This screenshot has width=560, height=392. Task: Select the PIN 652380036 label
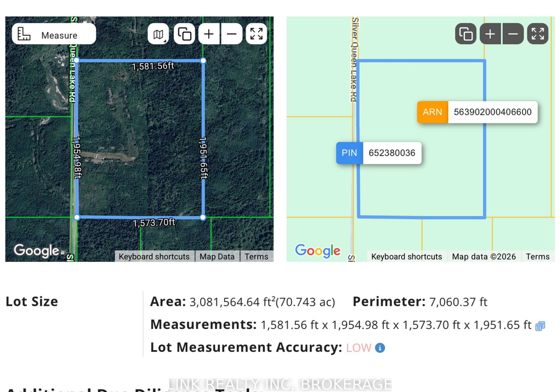point(379,153)
